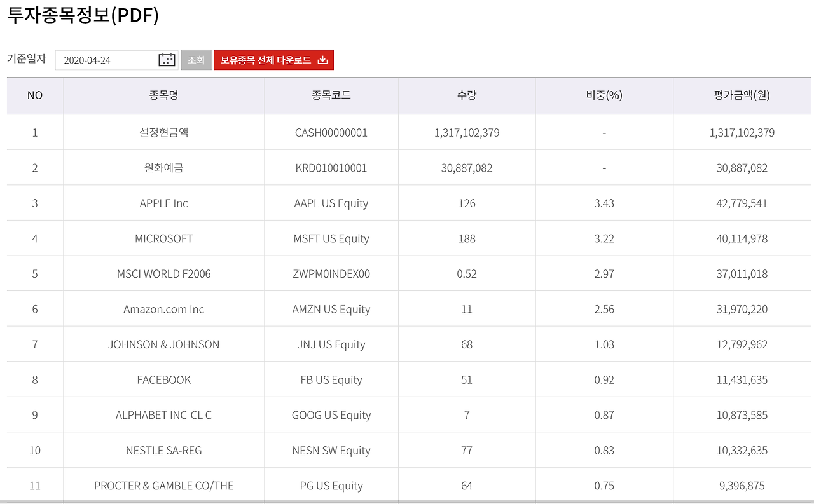Click the MSCI World weight 2.97

tap(604, 274)
